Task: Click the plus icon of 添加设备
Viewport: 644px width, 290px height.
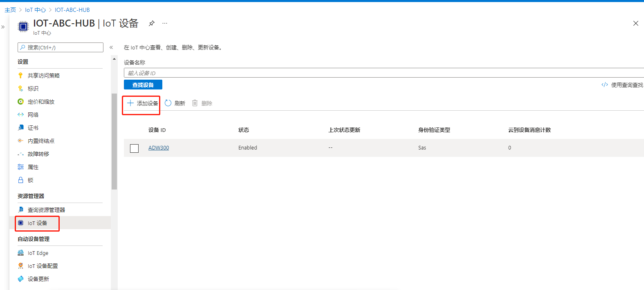Action: tap(130, 103)
